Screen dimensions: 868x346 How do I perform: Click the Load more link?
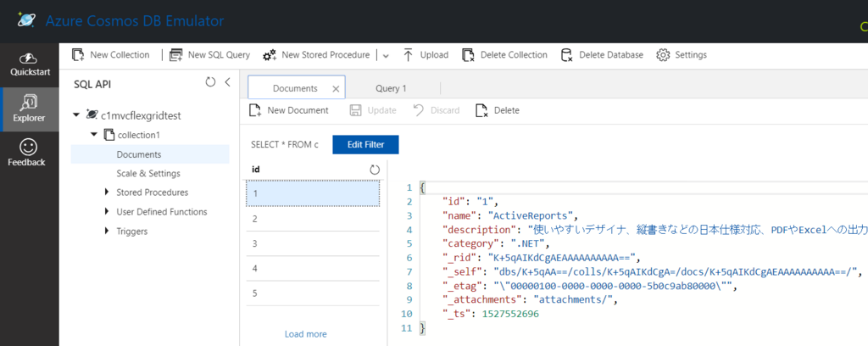(305, 334)
